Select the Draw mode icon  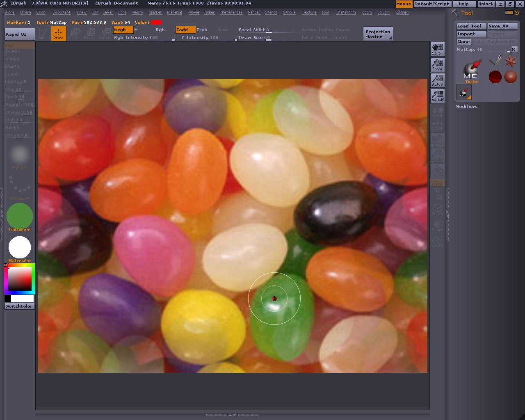58,34
